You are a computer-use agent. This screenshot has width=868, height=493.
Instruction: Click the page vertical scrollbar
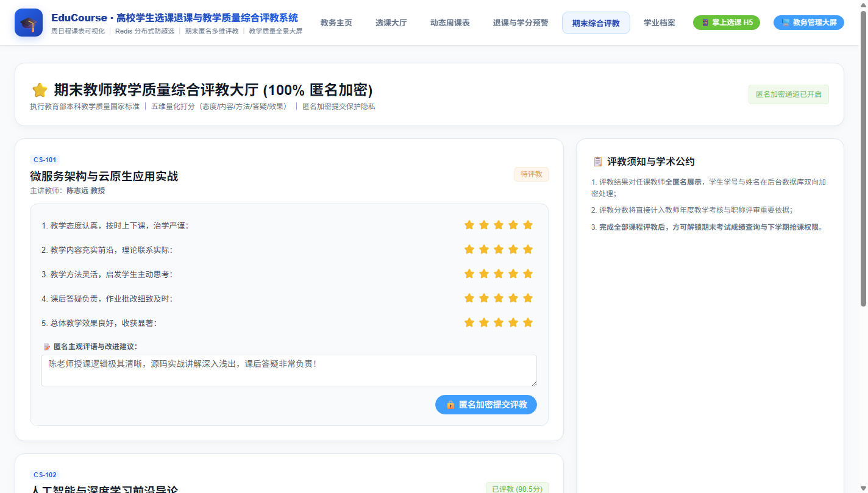point(863,158)
